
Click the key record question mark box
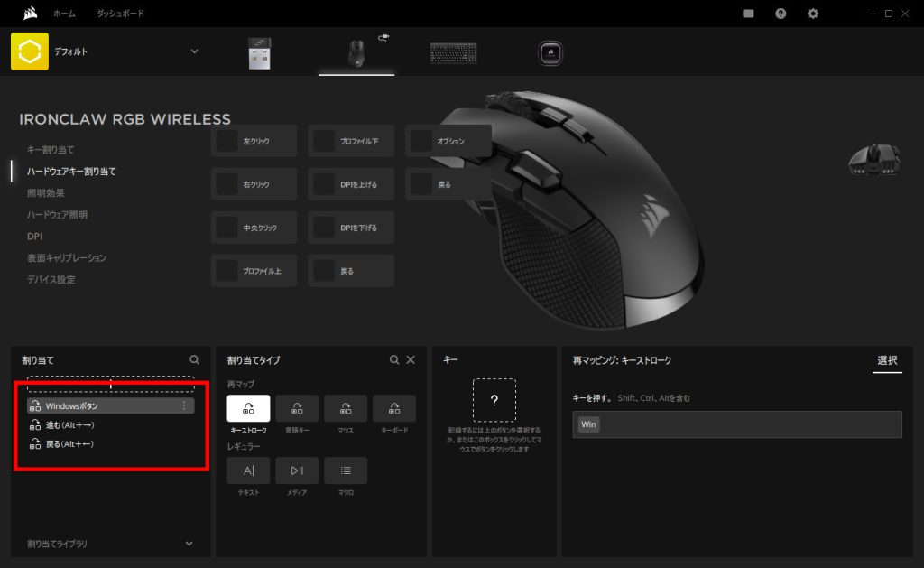tap(494, 400)
